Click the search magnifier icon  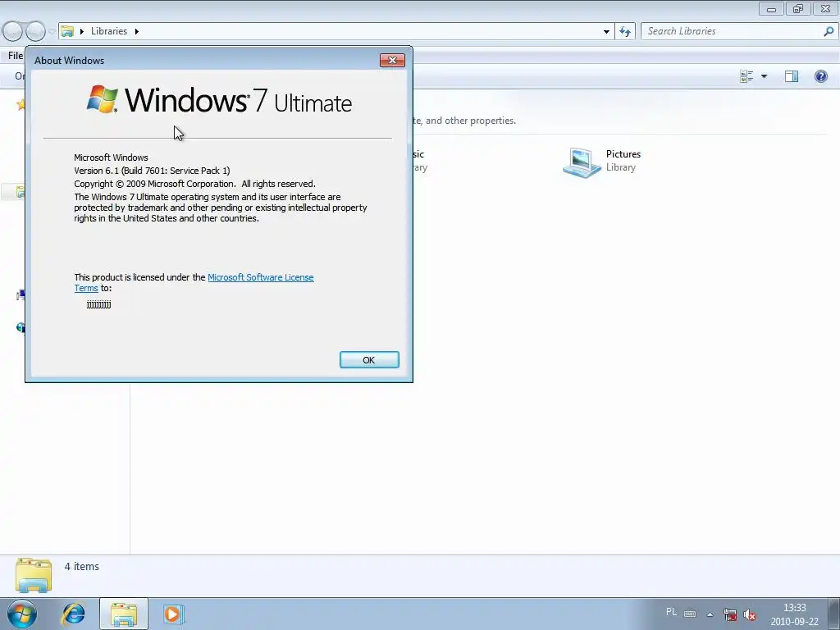point(829,31)
